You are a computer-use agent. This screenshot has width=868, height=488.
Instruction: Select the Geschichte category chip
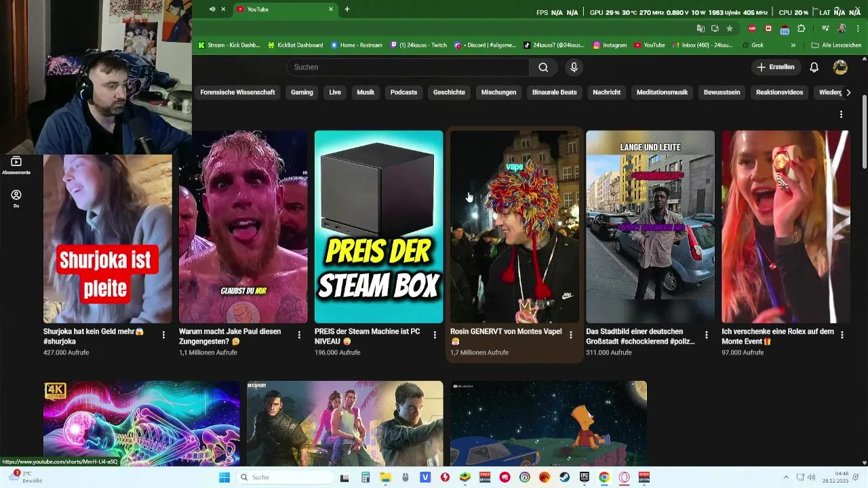[x=449, y=92]
